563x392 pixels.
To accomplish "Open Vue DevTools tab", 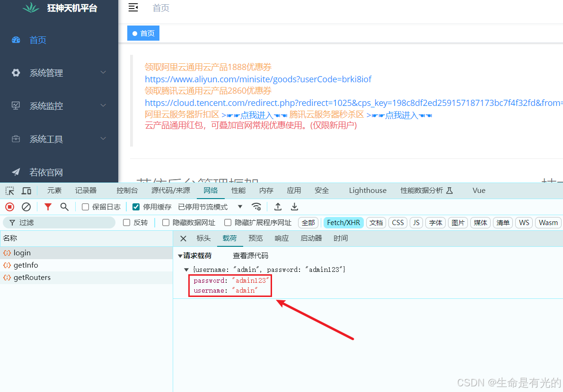I will point(479,191).
